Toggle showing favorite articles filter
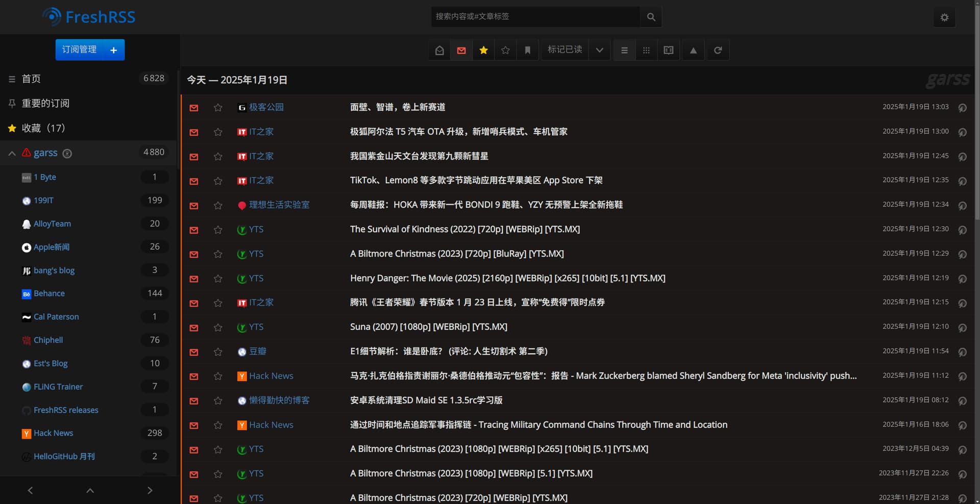This screenshot has height=504, width=980. [x=483, y=50]
